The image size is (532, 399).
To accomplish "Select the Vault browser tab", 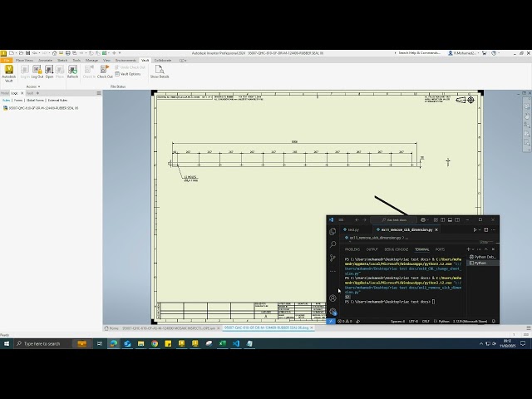I will (30, 93).
